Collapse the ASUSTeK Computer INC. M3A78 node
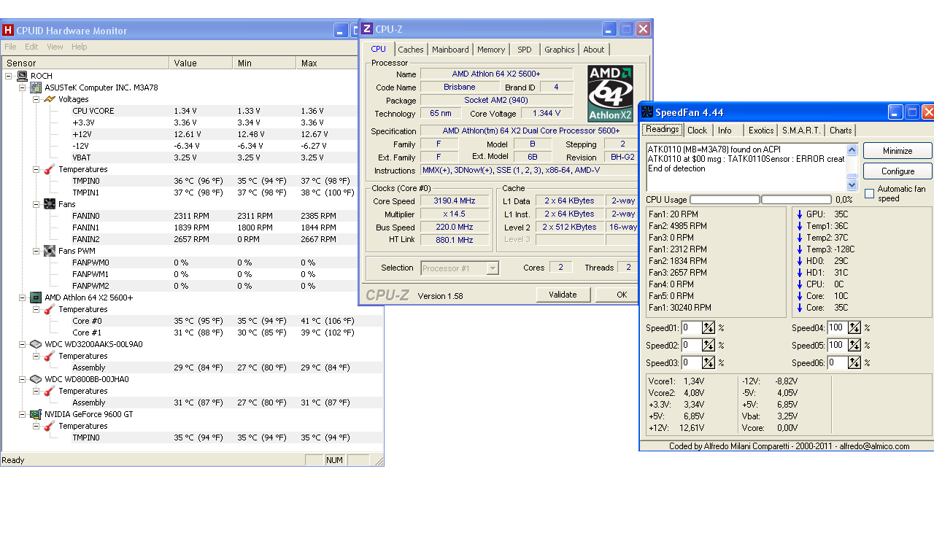This screenshot has height=560, width=934. point(23,87)
